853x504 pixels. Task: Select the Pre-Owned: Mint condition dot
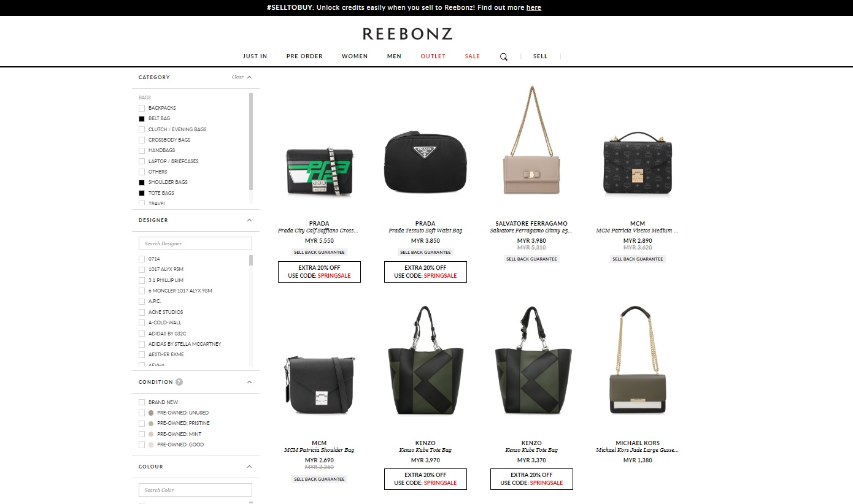(151, 434)
